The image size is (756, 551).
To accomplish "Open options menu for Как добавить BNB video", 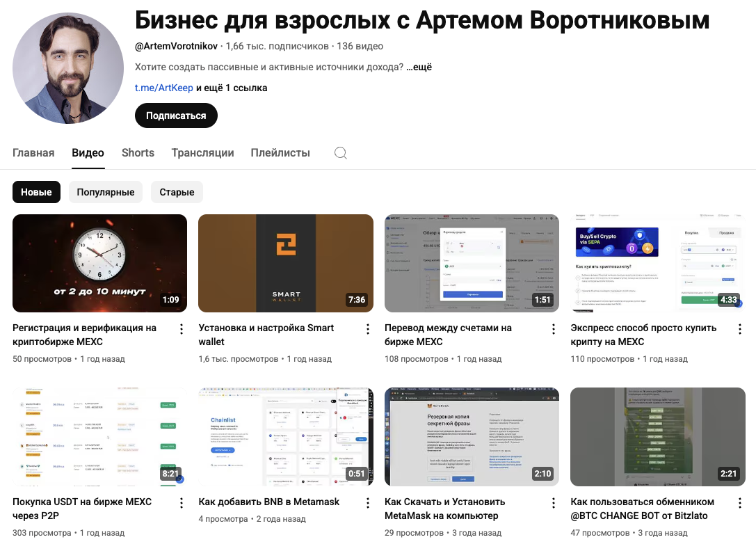I will pos(367,503).
